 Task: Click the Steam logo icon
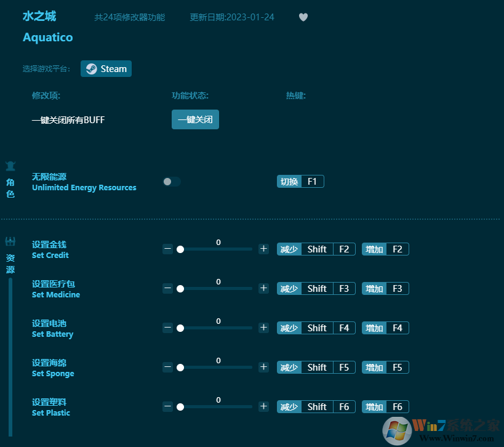pos(91,69)
